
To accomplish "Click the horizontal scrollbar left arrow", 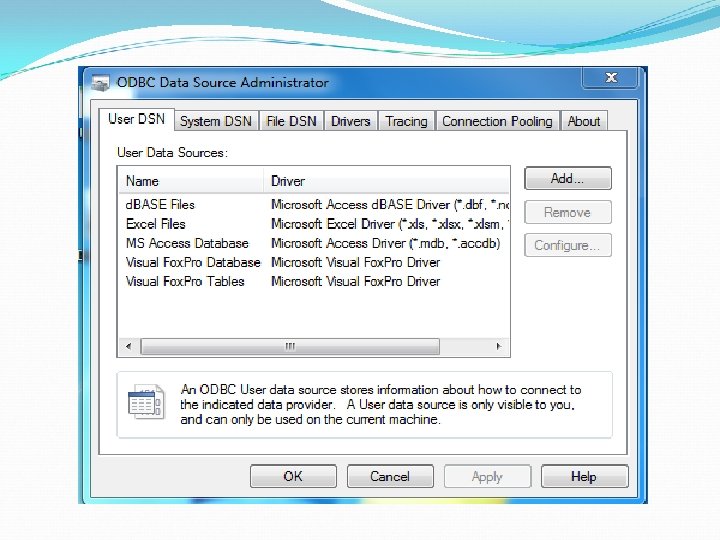I will pyautogui.click(x=129, y=346).
